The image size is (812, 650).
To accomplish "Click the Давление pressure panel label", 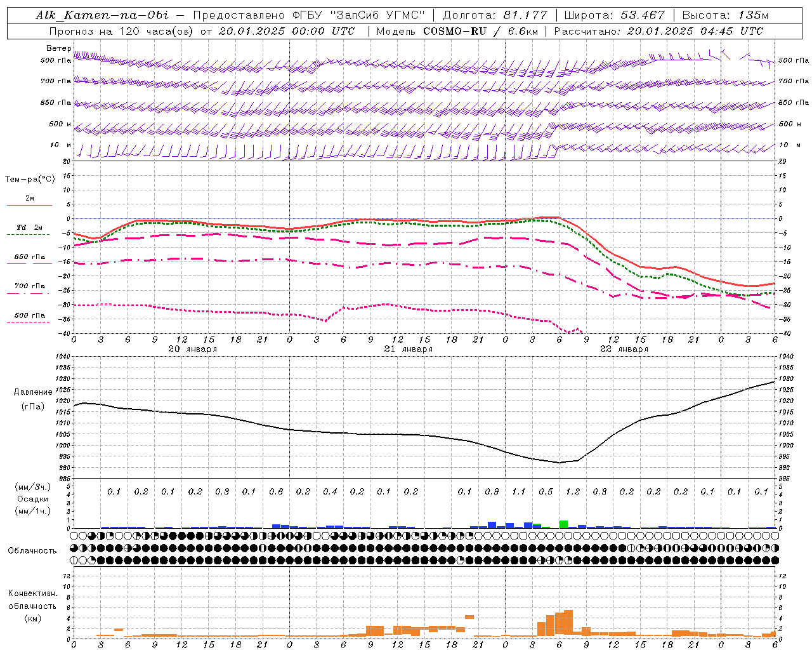I will (32, 392).
